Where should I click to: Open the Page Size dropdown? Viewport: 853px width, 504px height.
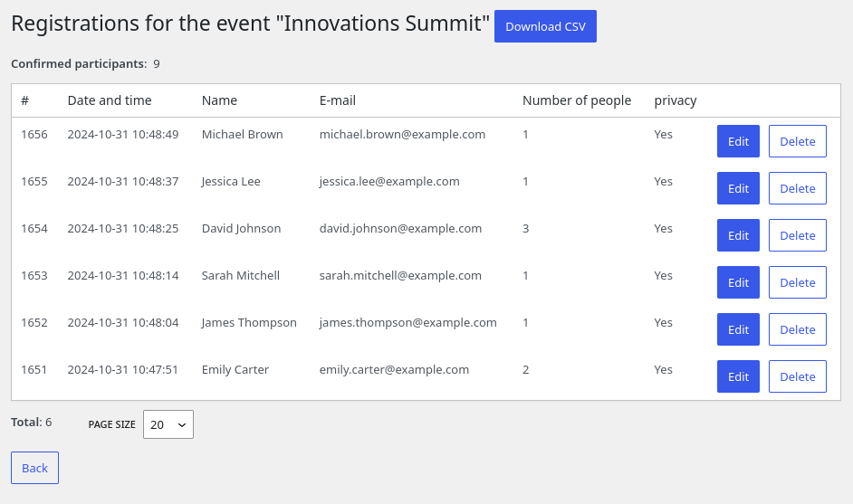[x=168, y=424]
